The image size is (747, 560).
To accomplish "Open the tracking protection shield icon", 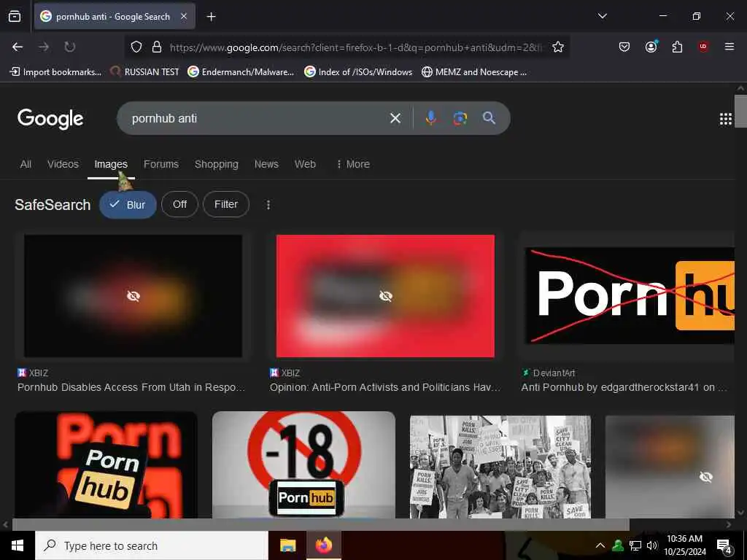I will point(136,47).
